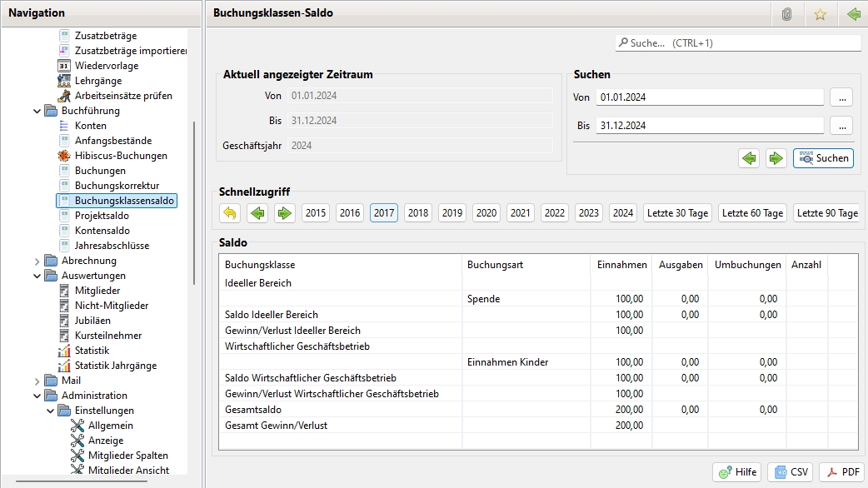Click the Suchen button
This screenshot has width=868, height=488.
point(823,158)
